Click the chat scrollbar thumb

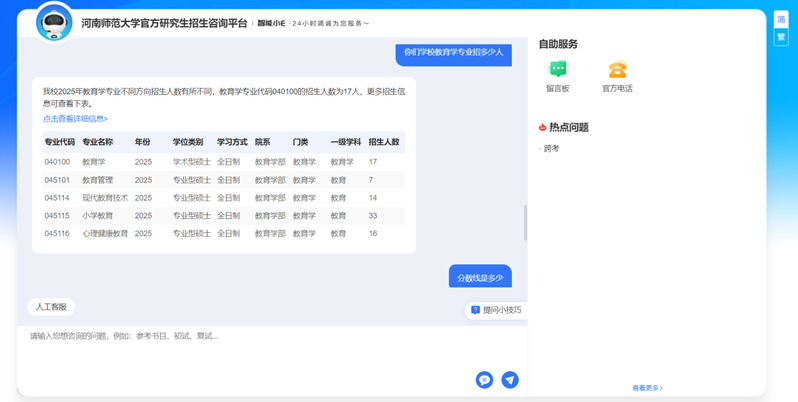(525, 222)
